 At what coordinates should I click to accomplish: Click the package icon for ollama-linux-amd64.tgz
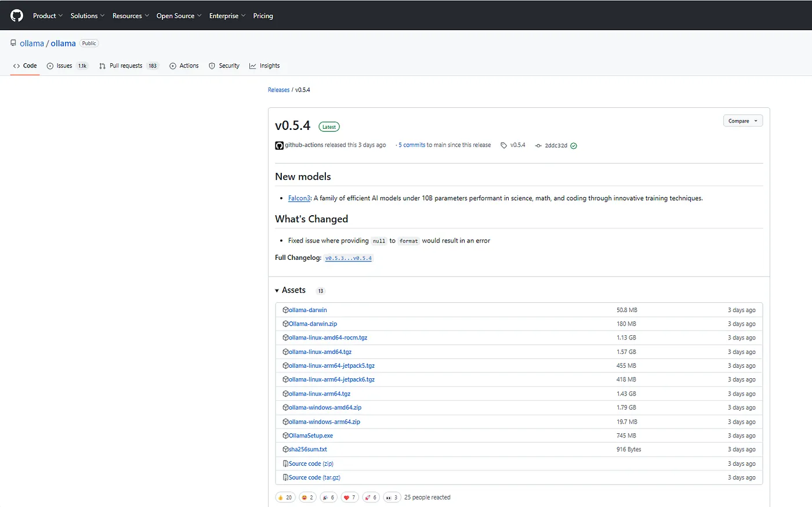click(x=285, y=352)
